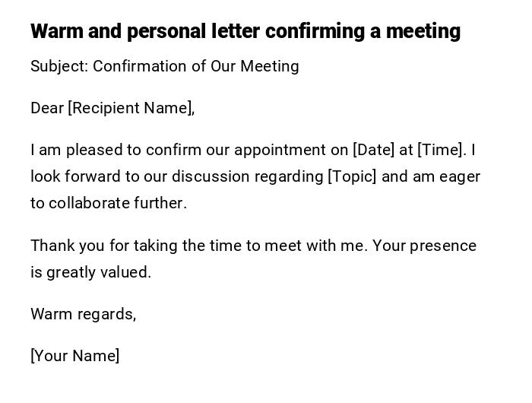Click the [Topic] placeholder
The width and height of the screenshot is (532, 403).
click(x=352, y=176)
